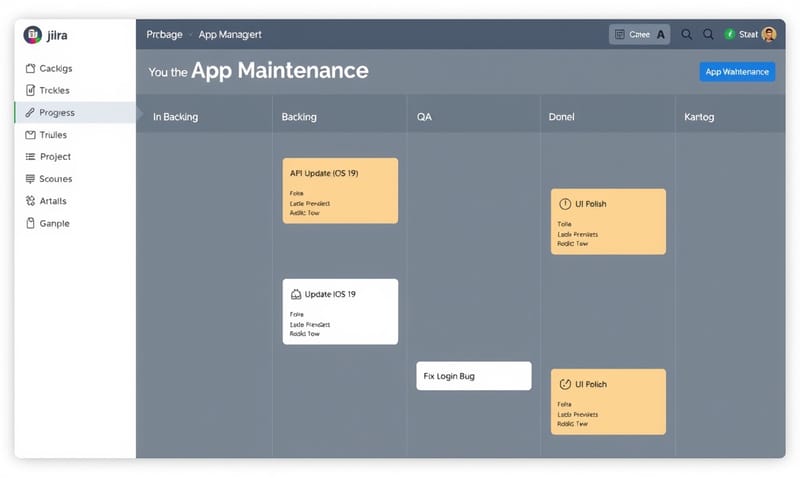Go to Trulles in the sidebar

(x=75, y=135)
